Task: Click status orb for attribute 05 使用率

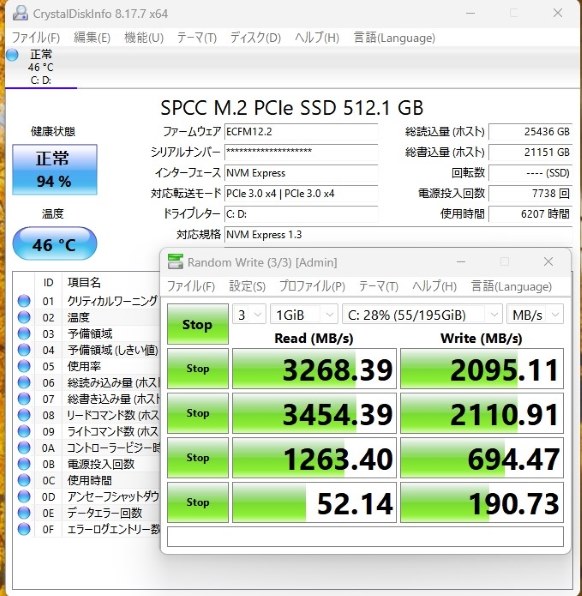Action: 24,366
